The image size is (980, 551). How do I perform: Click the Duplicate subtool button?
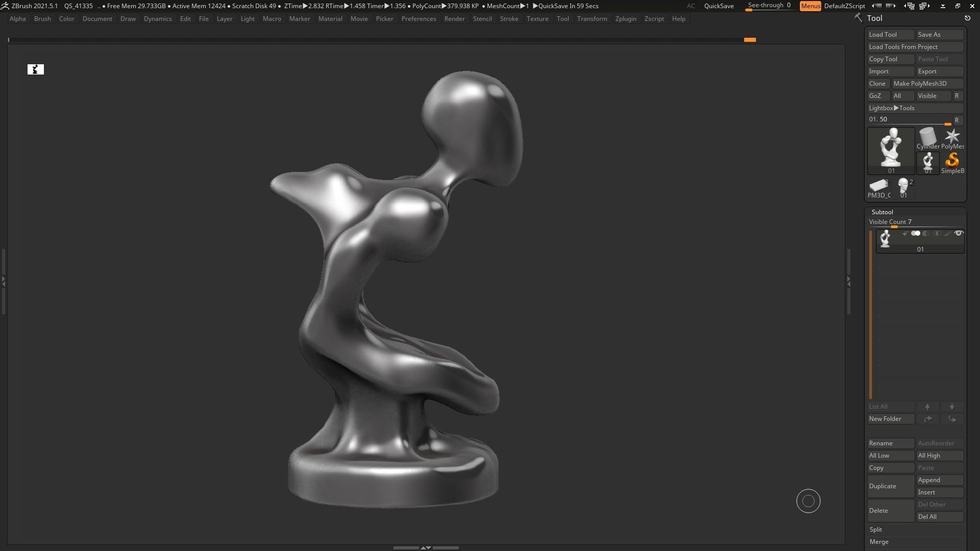(x=891, y=486)
